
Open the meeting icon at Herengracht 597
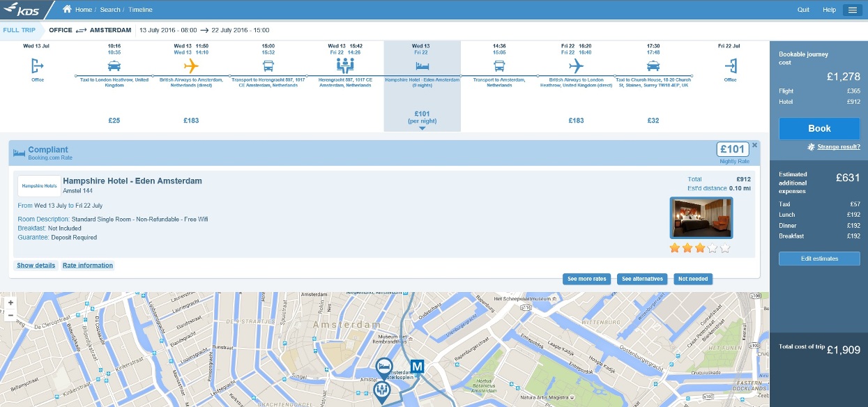pyautogui.click(x=345, y=66)
